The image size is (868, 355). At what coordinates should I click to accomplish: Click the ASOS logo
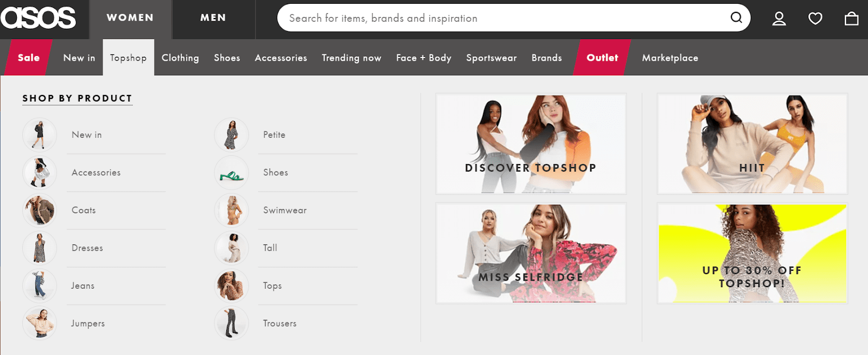tap(38, 18)
